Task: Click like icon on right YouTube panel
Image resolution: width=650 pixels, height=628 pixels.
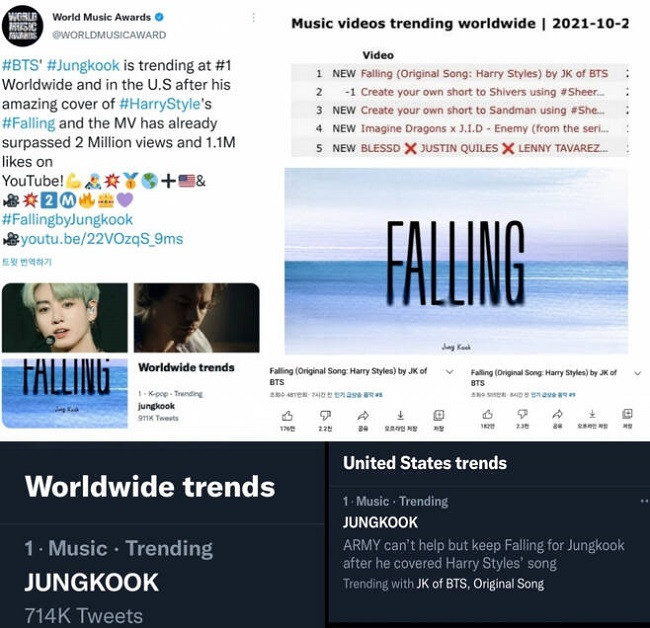Action: click(488, 414)
